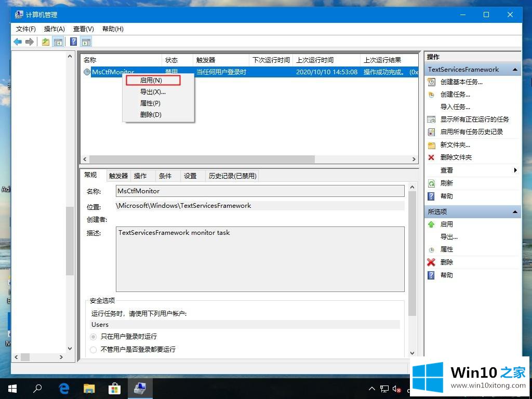
Task: Click the green arrow 启用 icon
Action: 431,224
